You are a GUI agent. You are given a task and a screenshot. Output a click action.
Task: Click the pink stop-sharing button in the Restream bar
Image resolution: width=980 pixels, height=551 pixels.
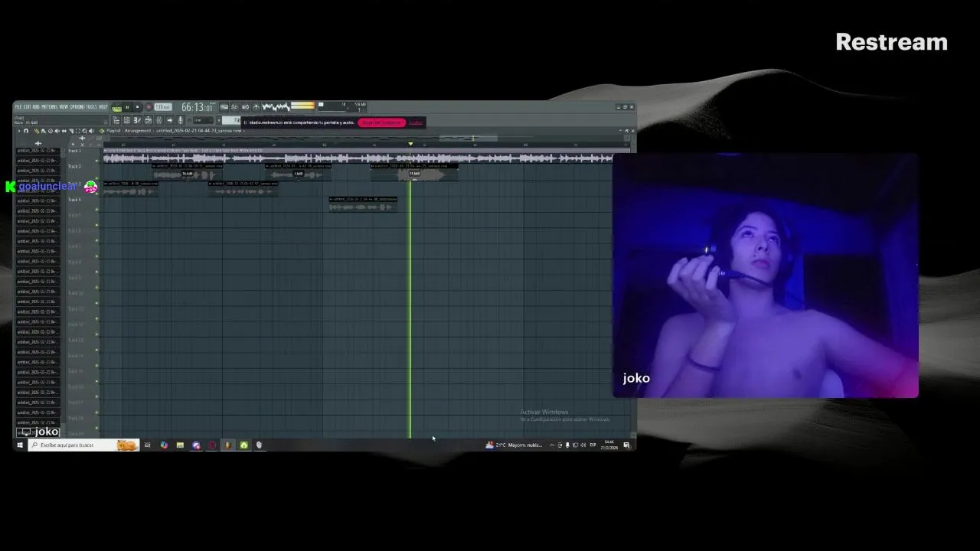pos(382,122)
